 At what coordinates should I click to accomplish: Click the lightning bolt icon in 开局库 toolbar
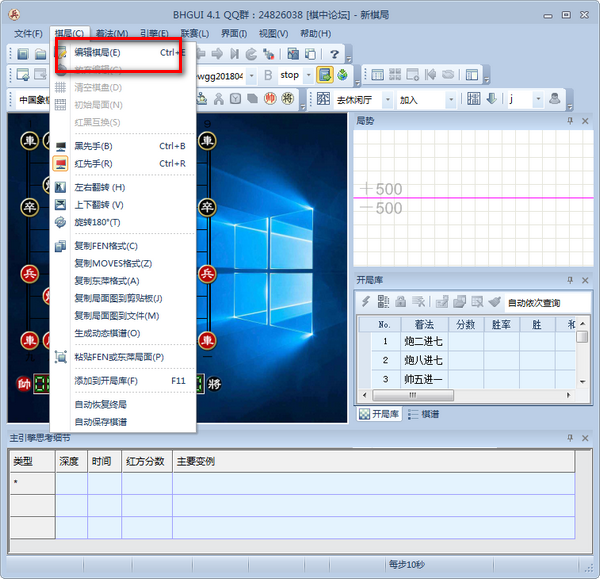366,301
